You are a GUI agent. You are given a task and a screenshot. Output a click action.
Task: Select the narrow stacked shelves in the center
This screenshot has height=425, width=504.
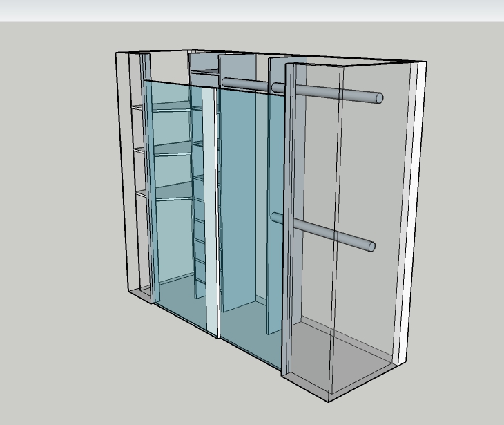click(199, 207)
